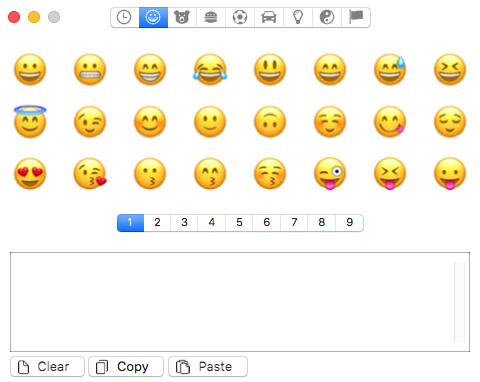Screen dimensions: 480x382
Task: Go to emoji page 8
Action: [321, 223]
